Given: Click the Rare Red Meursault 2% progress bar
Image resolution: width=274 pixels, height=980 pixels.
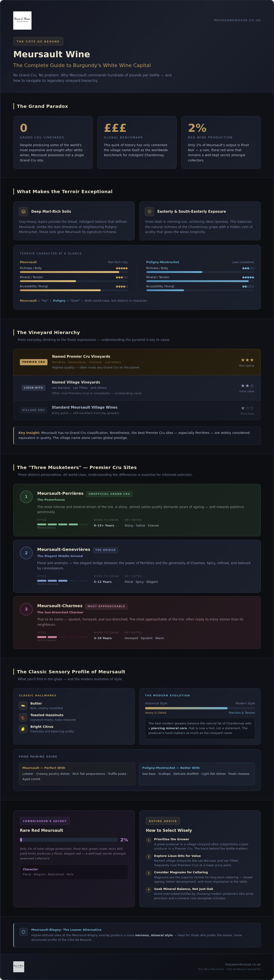Looking at the screenshot, I should pyautogui.click(x=68, y=840).
